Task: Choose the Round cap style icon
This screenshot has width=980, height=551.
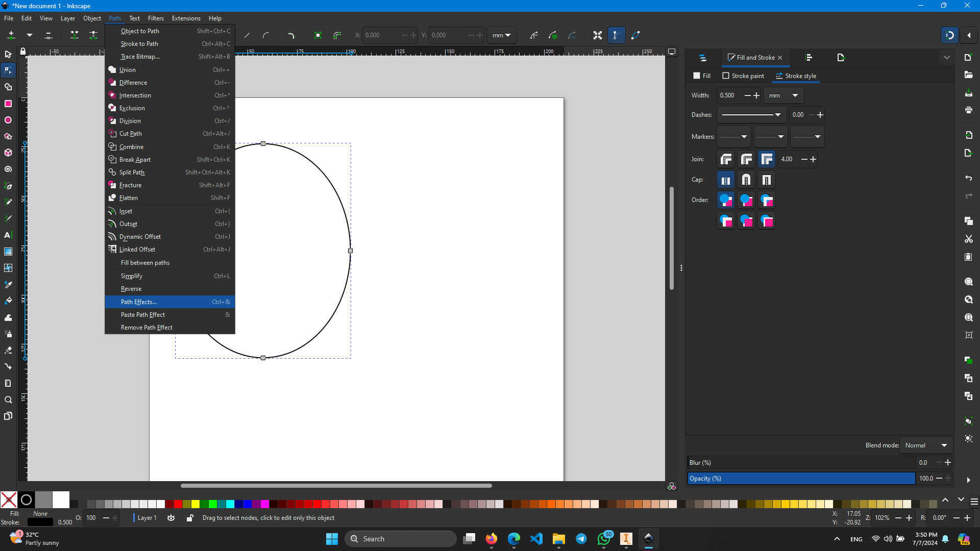Action: (x=746, y=180)
